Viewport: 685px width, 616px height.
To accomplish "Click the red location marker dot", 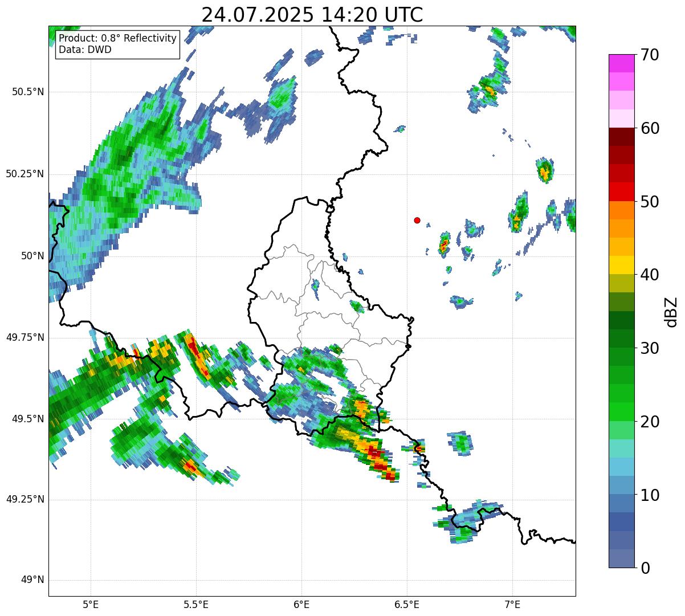I will pyautogui.click(x=417, y=220).
